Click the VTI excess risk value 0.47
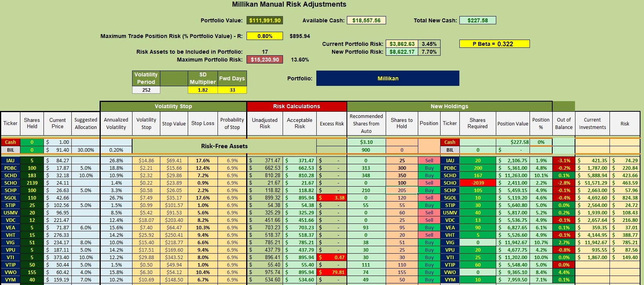Image resolution: width=644 pixels, height=285 pixels. point(332,257)
